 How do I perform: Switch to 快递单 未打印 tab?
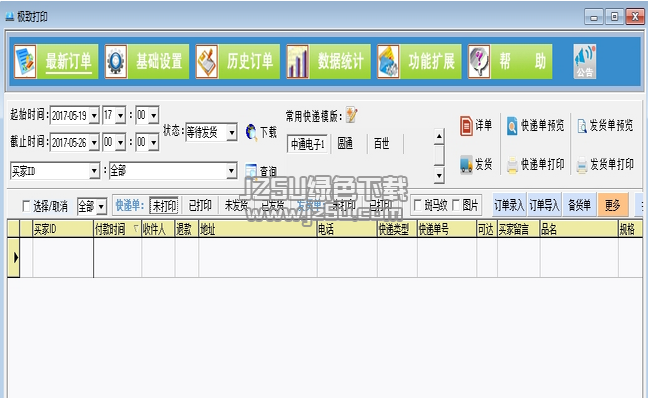[x=164, y=205]
